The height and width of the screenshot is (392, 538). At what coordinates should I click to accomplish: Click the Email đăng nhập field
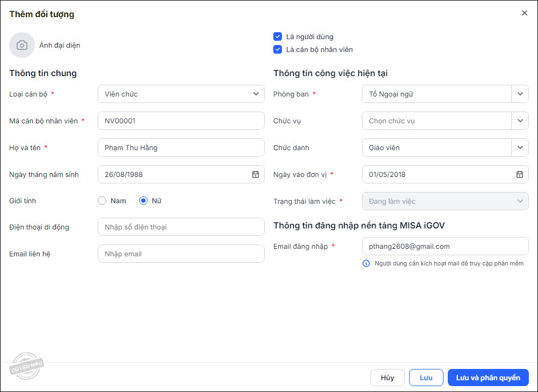445,246
